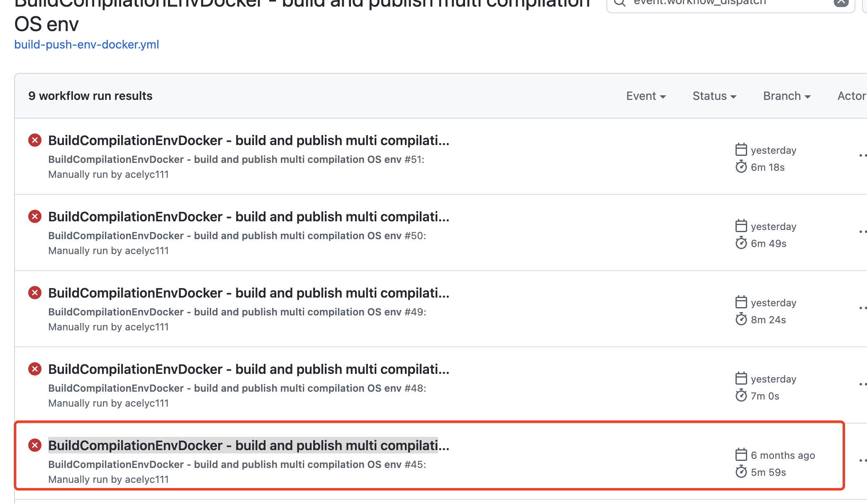Click inside the workflow search filter field

click(x=726, y=2)
